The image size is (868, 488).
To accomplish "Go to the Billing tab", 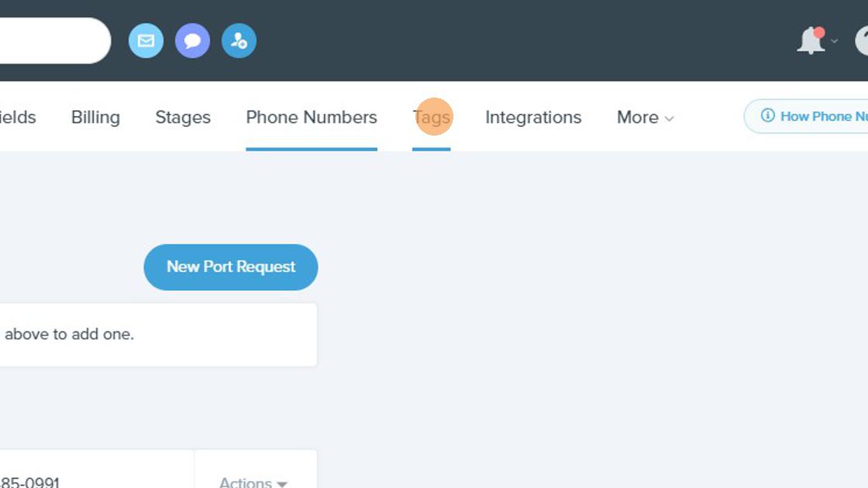I will [x=95, y=117].
